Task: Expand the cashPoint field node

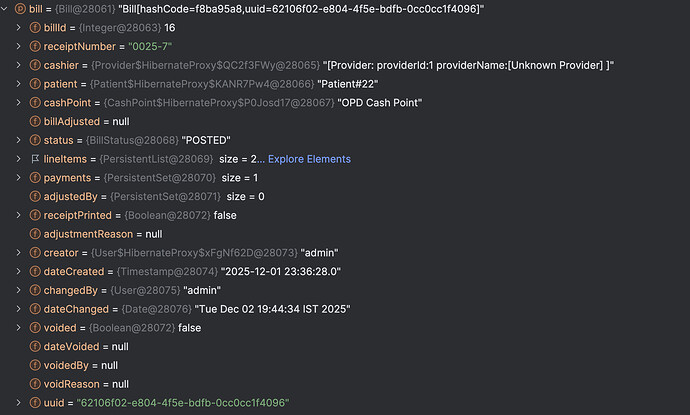Action: (x=20, y=103)
